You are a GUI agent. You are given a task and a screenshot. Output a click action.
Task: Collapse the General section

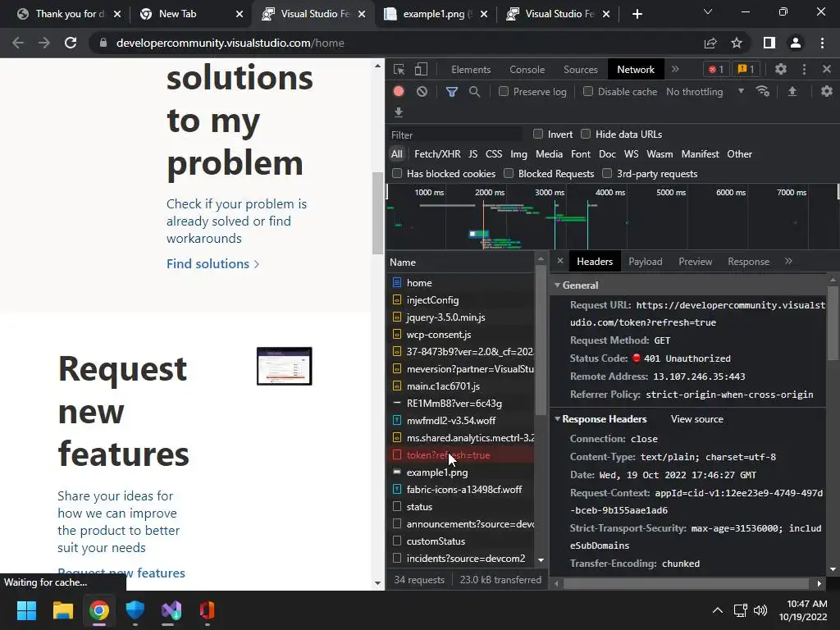(558, 285)
